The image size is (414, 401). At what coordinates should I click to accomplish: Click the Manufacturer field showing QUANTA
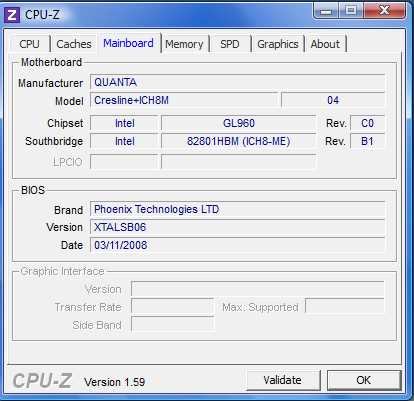(237, 82)
